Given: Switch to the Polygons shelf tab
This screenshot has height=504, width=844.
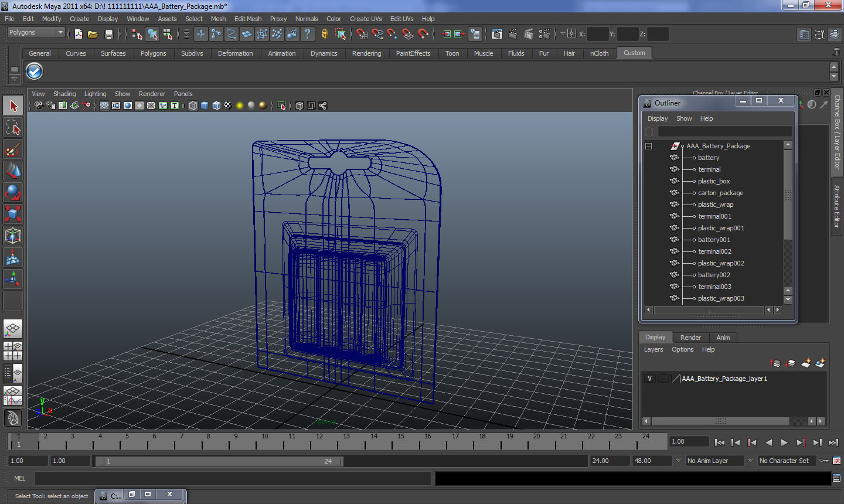Looking at the screenshot, I should 153,53.
